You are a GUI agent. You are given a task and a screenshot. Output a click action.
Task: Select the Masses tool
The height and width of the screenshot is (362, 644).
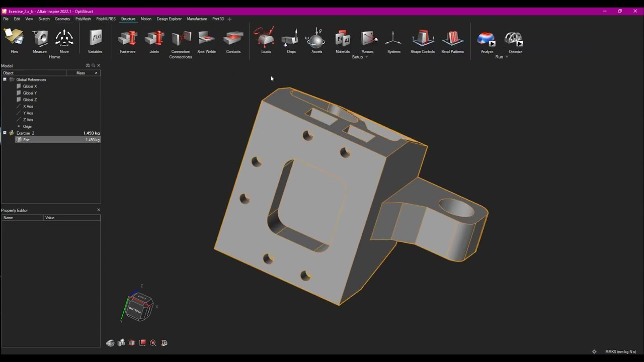click(368, 41)
